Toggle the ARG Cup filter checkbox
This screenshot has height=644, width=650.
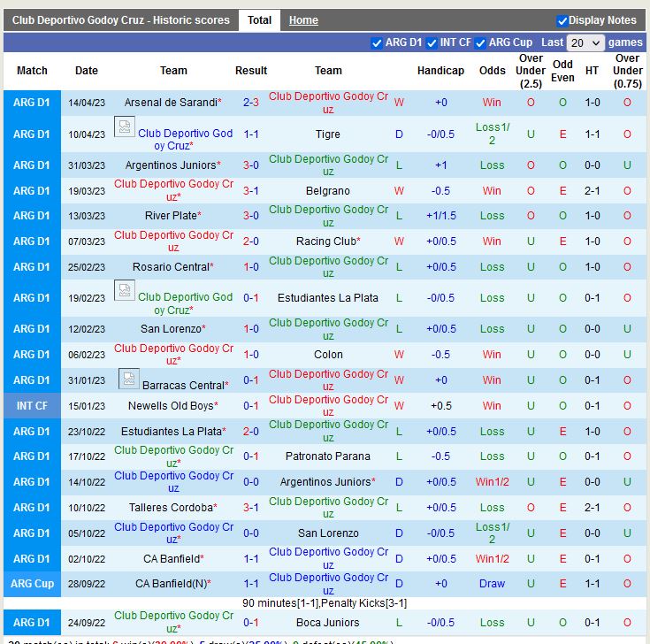point(480,42)
